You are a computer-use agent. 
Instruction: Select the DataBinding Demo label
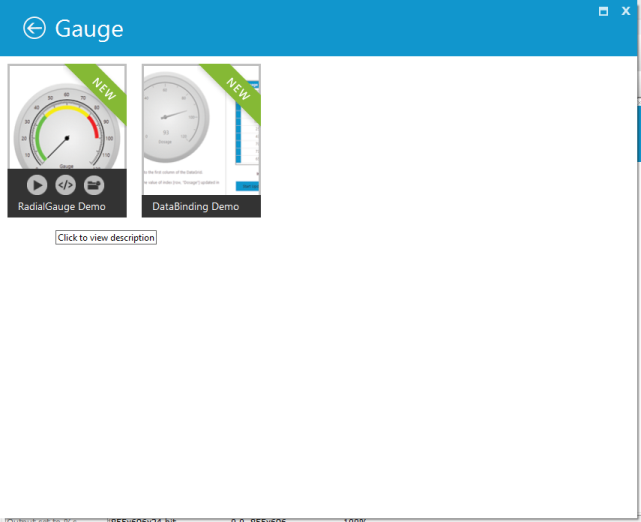(x=195, y=206)
